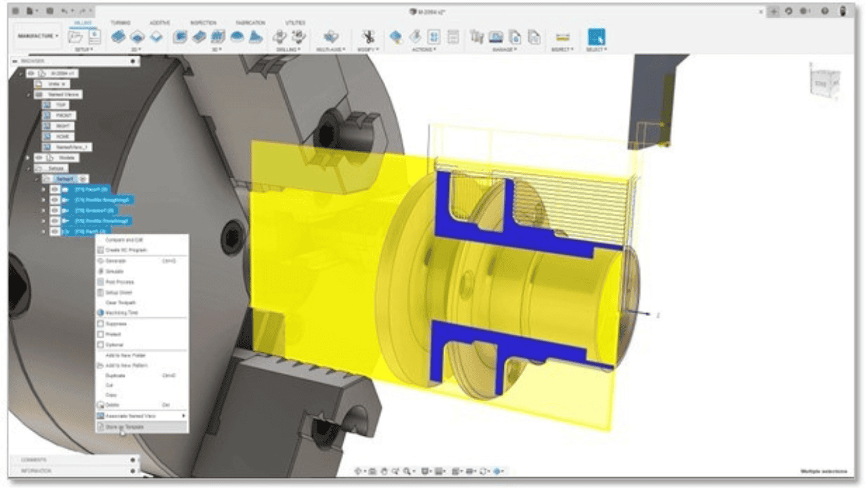Click Post Process in the context menu
Screen dimensions: 868x488
coord(120,281)
